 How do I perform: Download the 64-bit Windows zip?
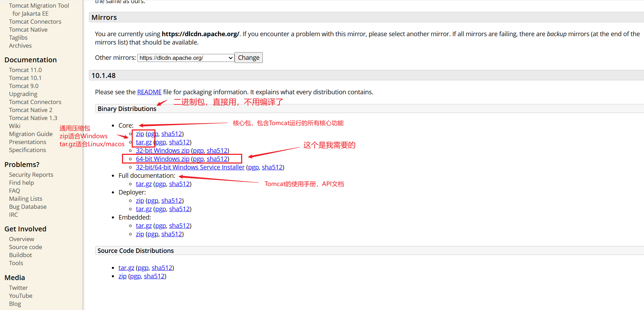(x=163, y=159)
